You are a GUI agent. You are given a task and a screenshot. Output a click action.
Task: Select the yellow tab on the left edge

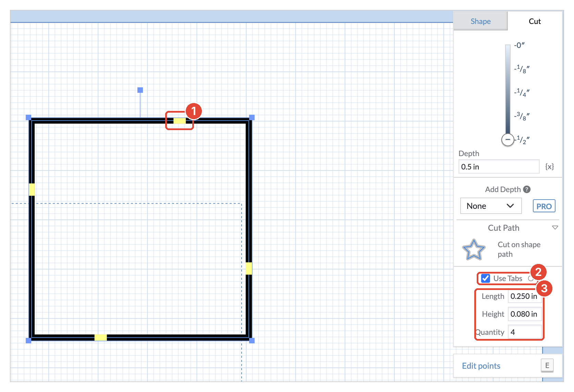(32, 189)
